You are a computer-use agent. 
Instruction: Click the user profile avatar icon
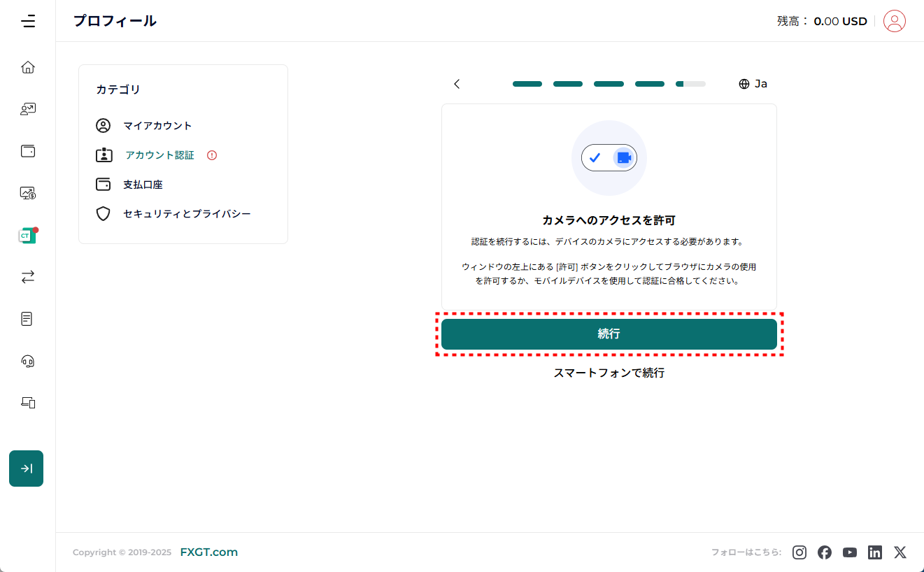894,21
